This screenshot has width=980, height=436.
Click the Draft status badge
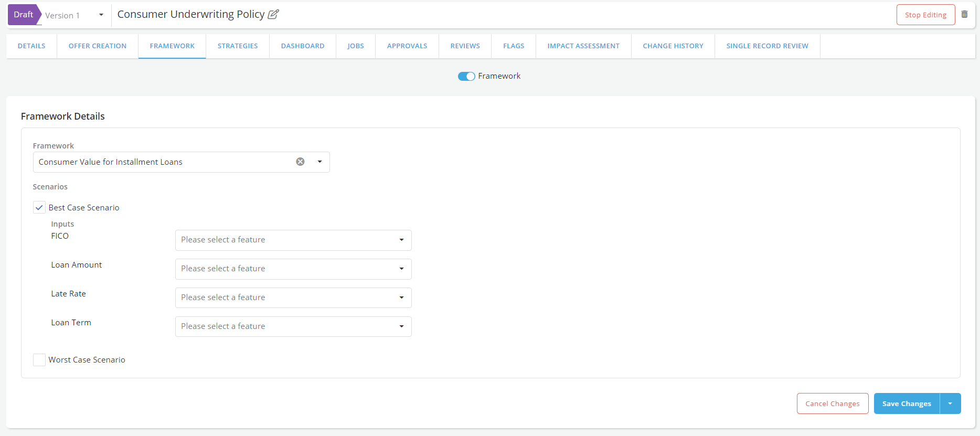click(x=24, y=15)
